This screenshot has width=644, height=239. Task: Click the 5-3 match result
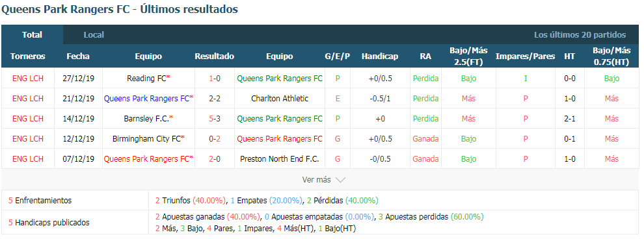[x=215, y=118]
